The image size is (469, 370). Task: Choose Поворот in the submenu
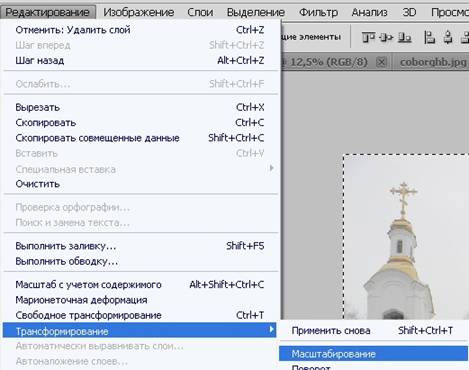pyautogui.click(x=374, y=366)
